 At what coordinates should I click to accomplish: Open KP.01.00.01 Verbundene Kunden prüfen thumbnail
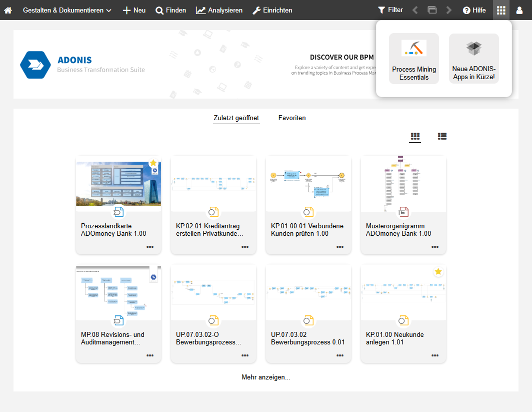coord(308,183)
